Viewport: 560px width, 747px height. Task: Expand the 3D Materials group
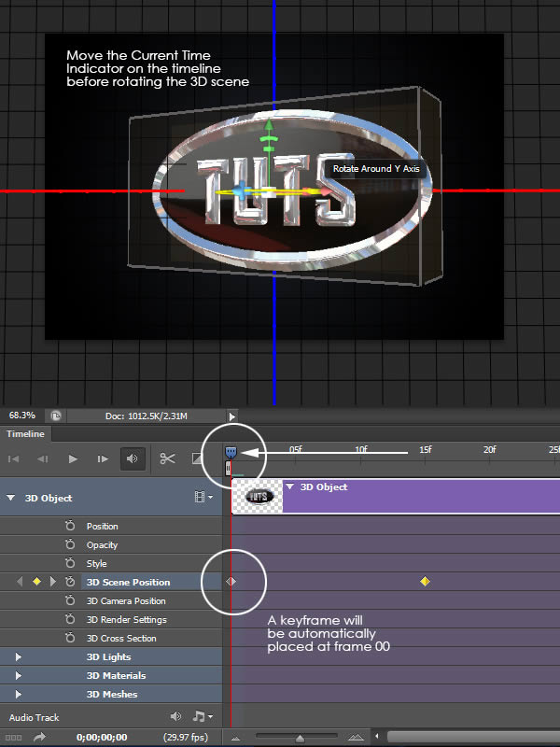tap(18, 675)
